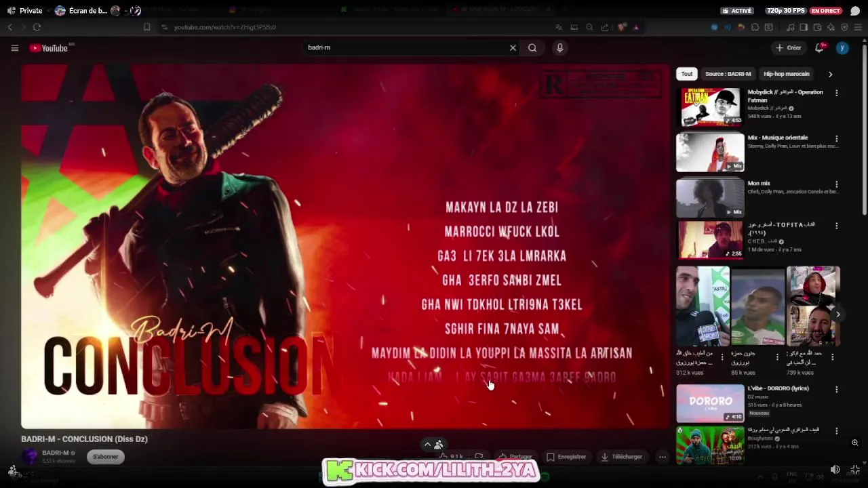Open options for the 312 k vues Short
The image size is (868, 488).
(x=722, y=357)
